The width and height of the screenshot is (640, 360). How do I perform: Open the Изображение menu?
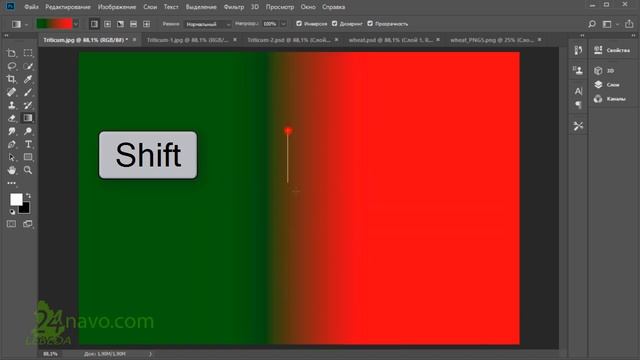[x=117, y=7]
